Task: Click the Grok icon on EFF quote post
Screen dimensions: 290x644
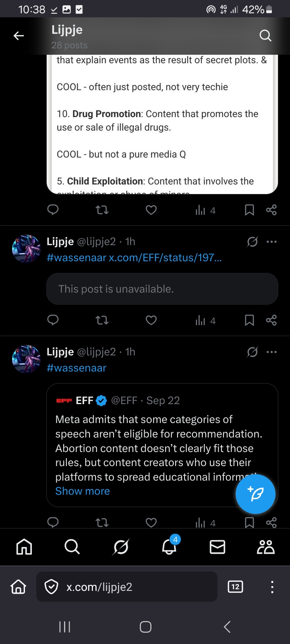Action: click(x=252, y=352)
